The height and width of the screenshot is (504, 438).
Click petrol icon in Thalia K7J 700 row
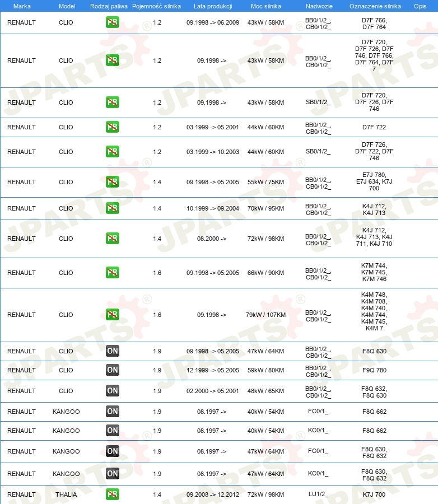click(x=112, y=494)
